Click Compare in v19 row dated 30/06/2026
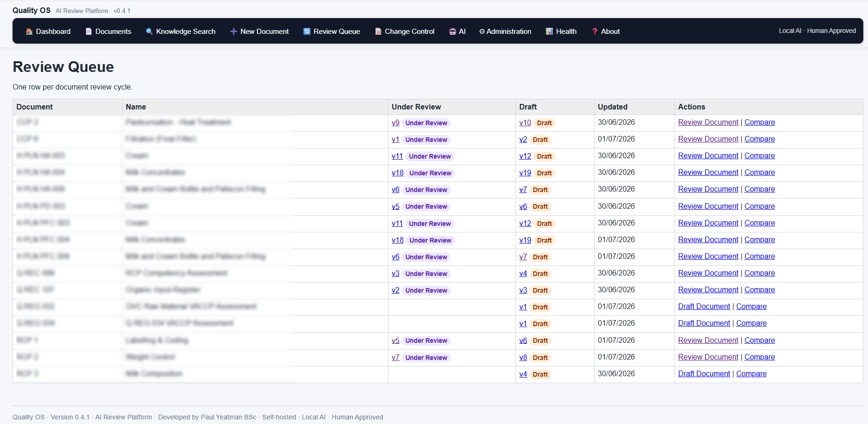The image size is (868, 424). 759,173
